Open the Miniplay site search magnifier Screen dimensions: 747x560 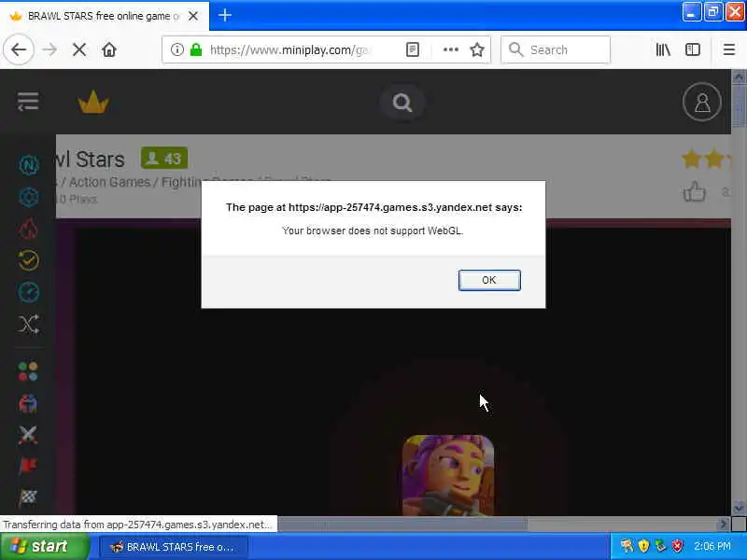402,103
